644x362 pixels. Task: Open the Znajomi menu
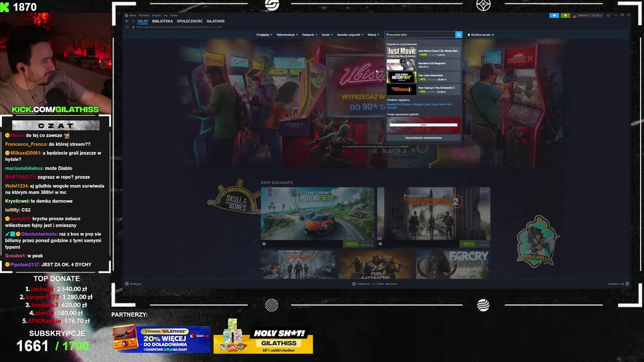point(156,15)
